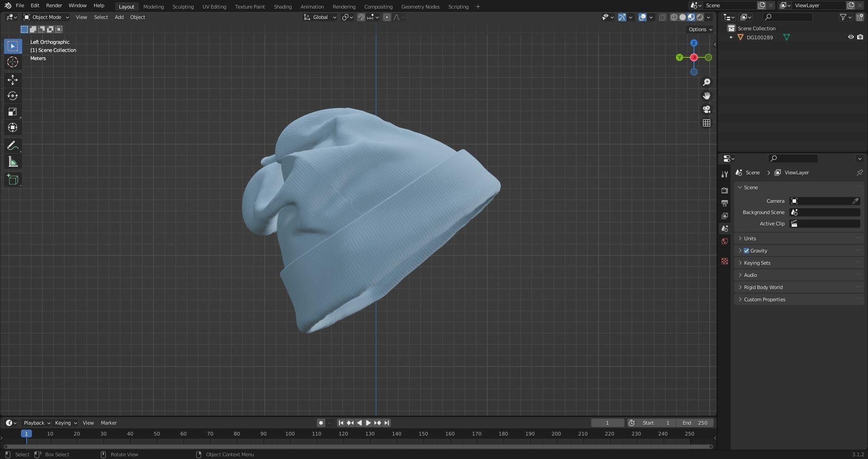Select the Annotate tool
This screenshot has height=459, width=868.
13,145
